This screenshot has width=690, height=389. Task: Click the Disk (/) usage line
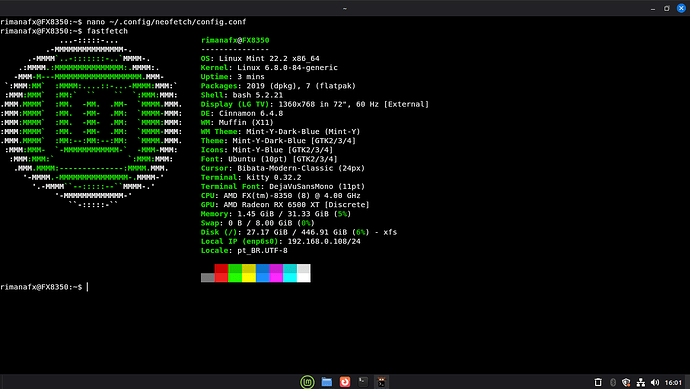pos(299,232)
